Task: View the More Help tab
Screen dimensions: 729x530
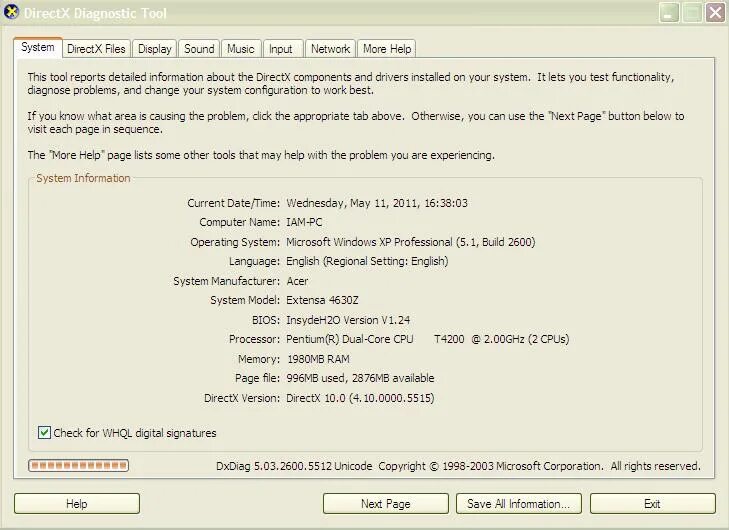Action: point(387,49)
